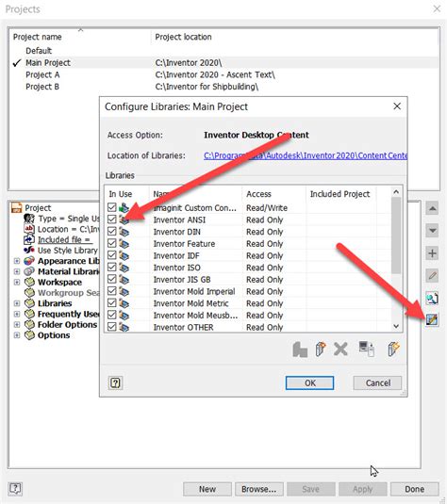Click Done button in Projects

(x=415, y=489)
